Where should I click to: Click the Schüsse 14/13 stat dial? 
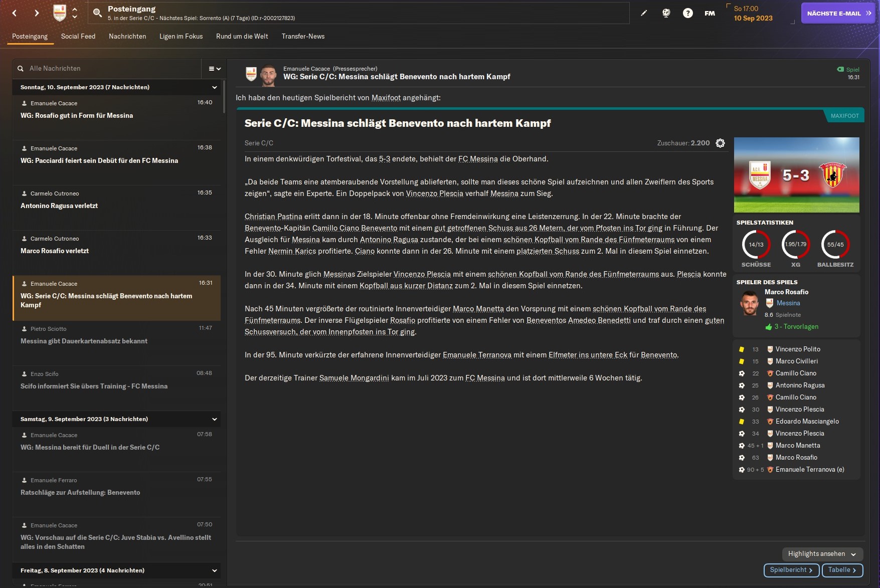[x=756, y=245]
